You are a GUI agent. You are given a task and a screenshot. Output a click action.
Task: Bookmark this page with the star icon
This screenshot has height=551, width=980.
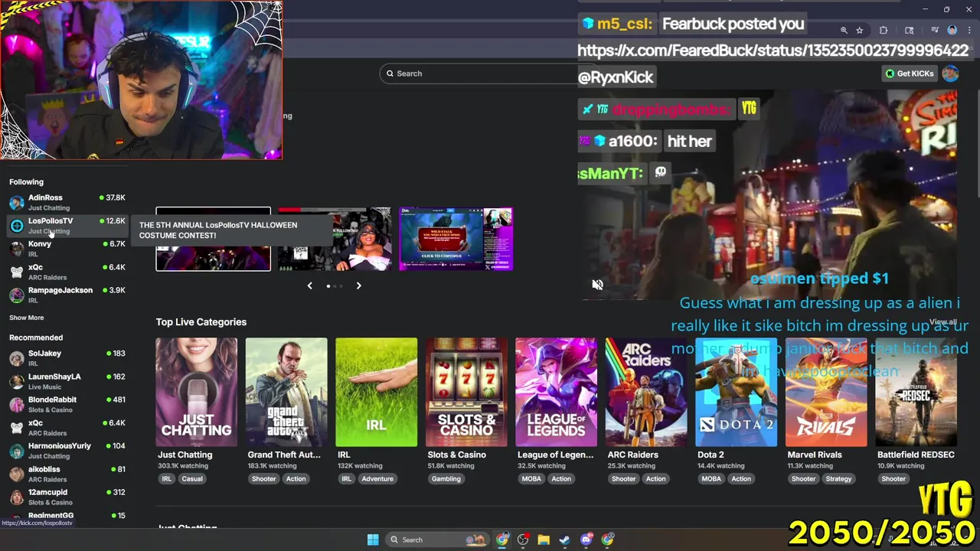[860, 31]
